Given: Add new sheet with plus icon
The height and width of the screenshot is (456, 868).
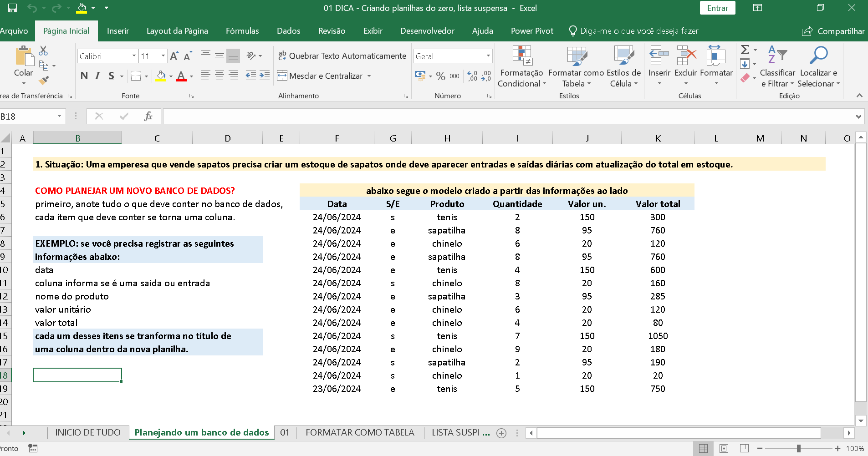Looking at the screenshot, I should coord(501,433).
